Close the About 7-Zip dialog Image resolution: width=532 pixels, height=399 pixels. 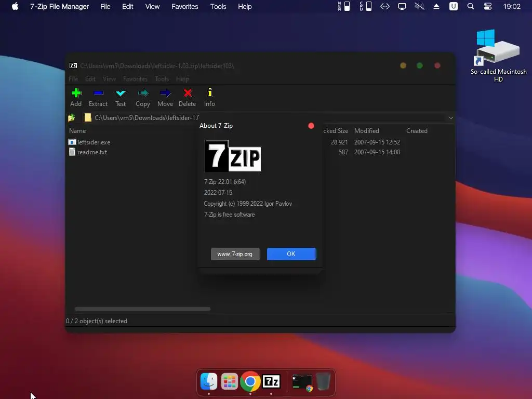311,126
